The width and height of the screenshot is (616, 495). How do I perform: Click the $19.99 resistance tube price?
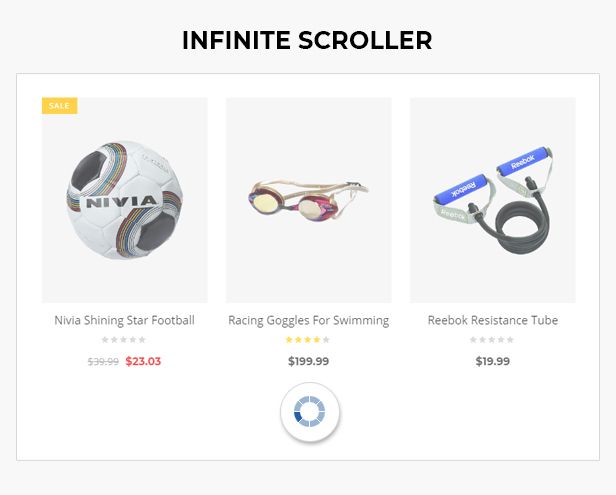click(x=492, y=362)
